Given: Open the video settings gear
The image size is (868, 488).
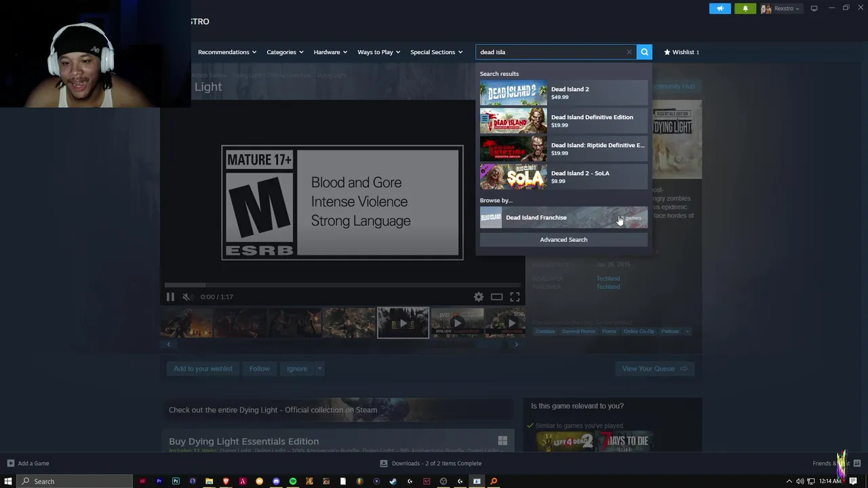Looking at the screenshot, I should 479,297.
